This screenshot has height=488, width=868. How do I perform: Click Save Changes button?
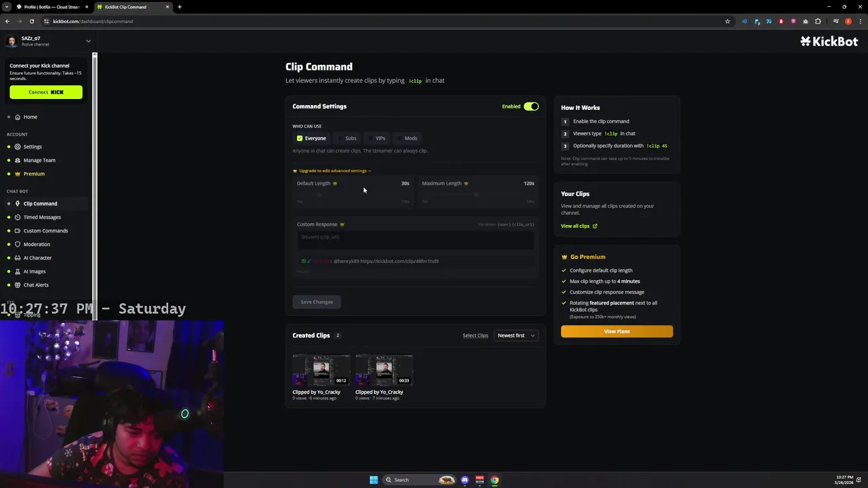(317, 302)
